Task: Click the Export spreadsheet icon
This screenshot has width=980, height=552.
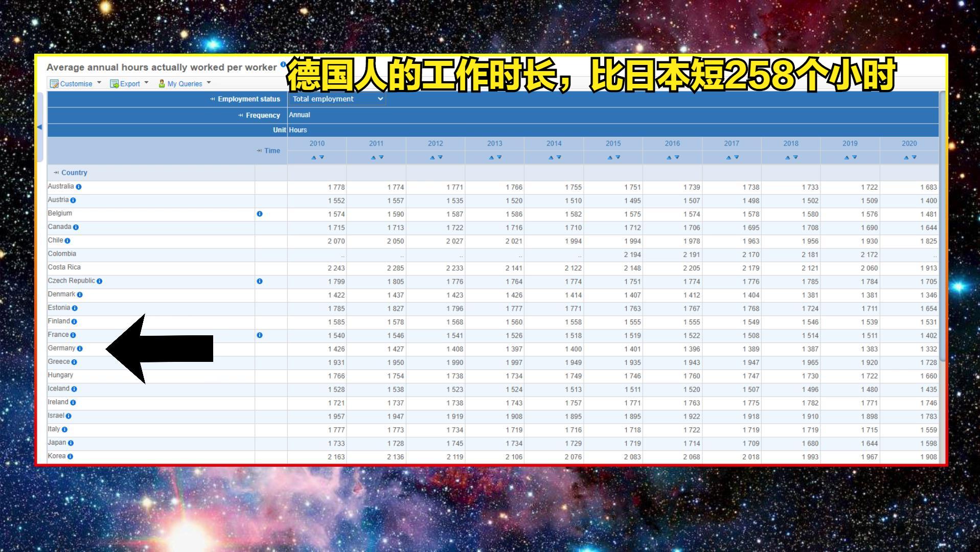Action: pyautogui.click(x=115, y=83)
